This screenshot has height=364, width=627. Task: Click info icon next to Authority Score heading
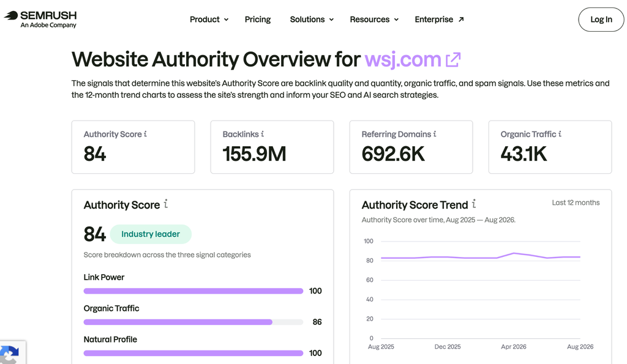tap(165, 204)
